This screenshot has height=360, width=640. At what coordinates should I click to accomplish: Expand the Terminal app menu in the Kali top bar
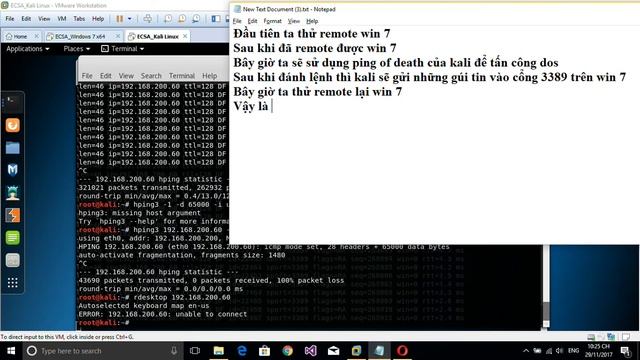122,49
